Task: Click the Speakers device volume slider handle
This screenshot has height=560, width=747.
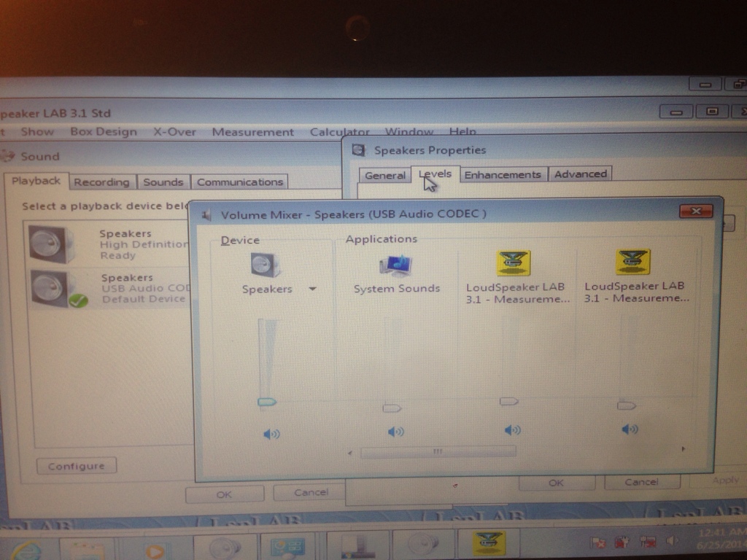Action: pyautogui.click(x=267, y=402)
